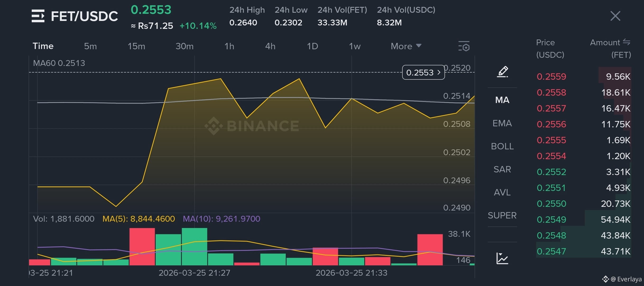This screenshot has height=286, width=644.
Task: Select ask price 0.2558
Action: (551, 92)
